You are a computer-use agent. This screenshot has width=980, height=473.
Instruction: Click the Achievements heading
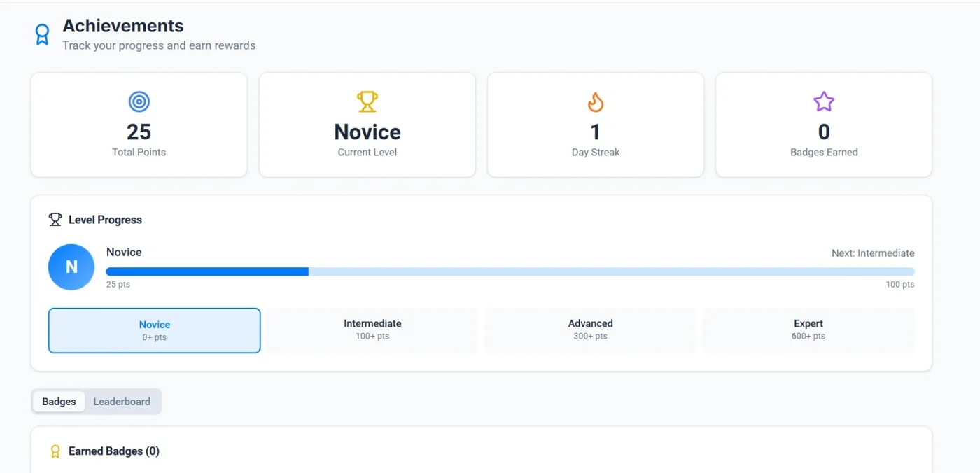click(x=123, y=26)
